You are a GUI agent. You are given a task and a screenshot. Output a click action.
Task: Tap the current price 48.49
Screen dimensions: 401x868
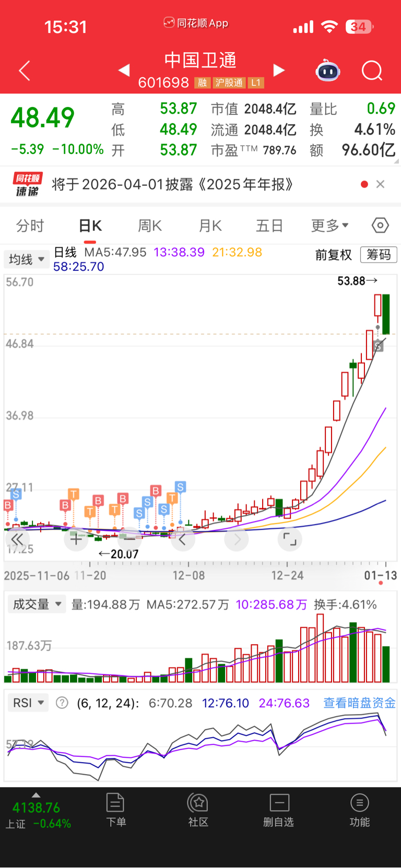43,117
